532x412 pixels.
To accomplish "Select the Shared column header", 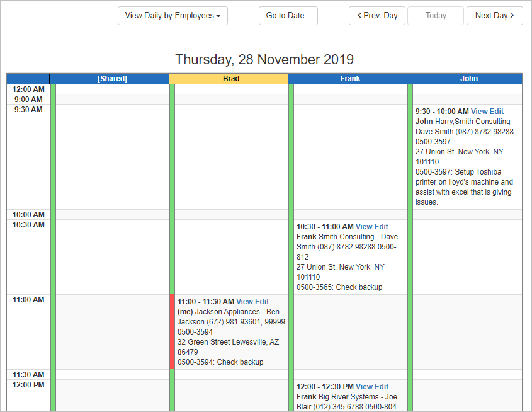I will tap(112, 79).
